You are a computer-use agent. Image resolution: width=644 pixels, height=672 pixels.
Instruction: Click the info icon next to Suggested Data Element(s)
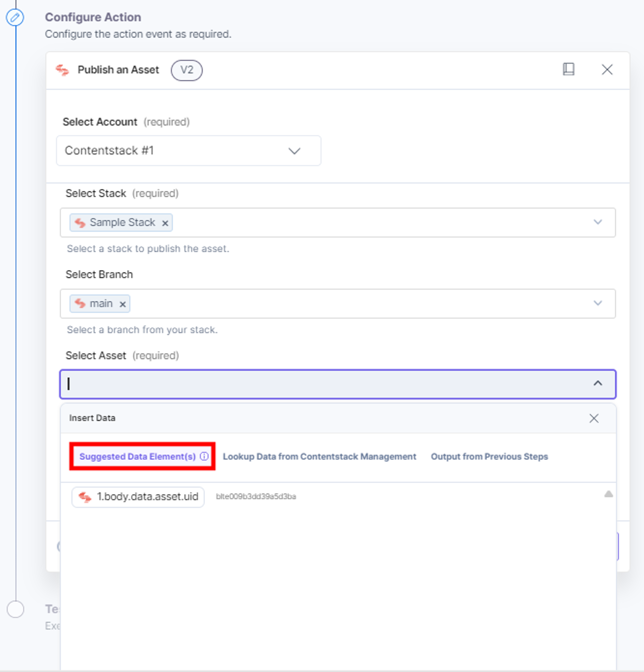coord(204,456)
